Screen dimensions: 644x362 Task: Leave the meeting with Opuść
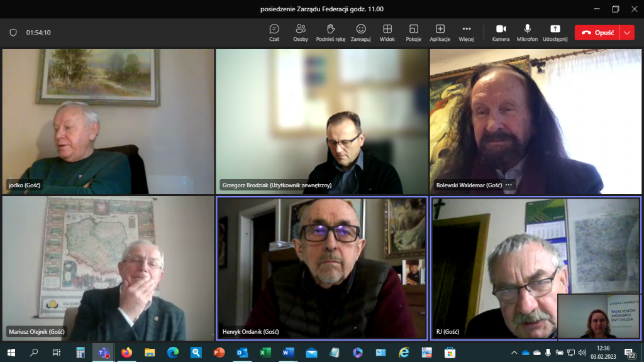point(597,33)
